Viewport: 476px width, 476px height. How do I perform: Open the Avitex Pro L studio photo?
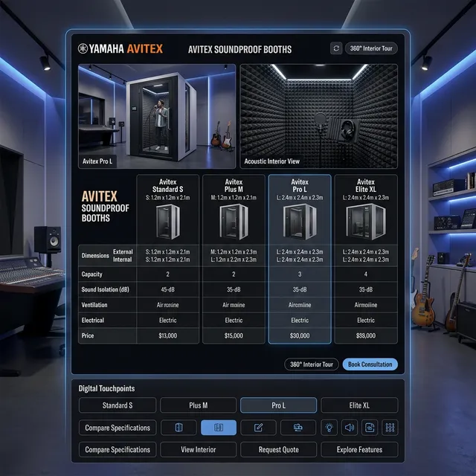157,116
